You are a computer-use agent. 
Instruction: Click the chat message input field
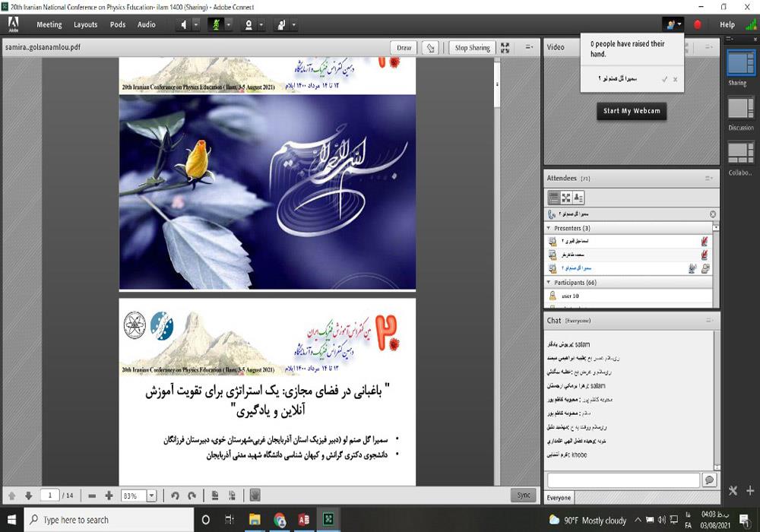pos(622,480)
